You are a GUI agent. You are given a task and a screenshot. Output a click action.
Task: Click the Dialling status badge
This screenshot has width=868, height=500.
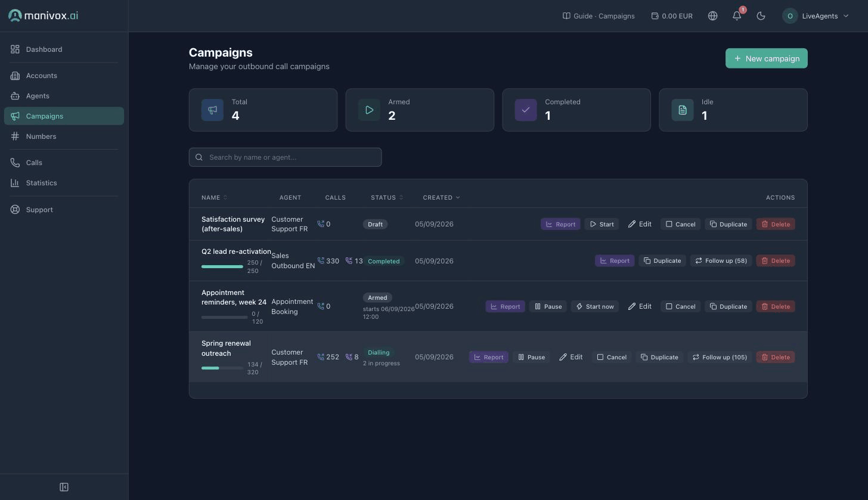click(x=379, y=352)
